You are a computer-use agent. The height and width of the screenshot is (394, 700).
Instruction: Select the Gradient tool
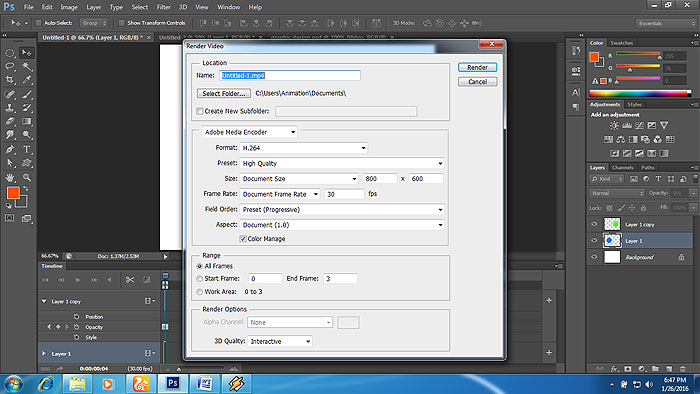27,121
